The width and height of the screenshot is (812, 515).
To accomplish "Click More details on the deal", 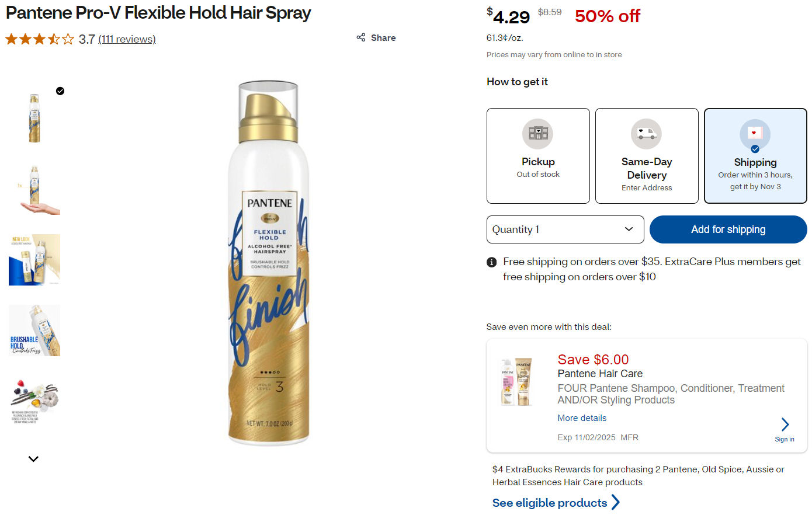I will 582,418.
